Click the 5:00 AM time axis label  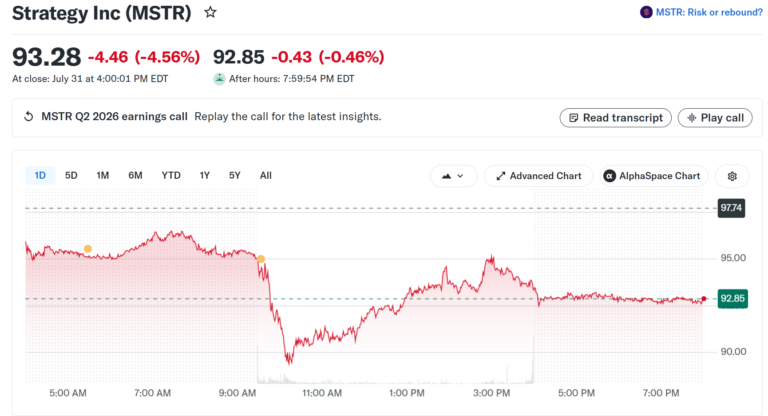[68, 393]
